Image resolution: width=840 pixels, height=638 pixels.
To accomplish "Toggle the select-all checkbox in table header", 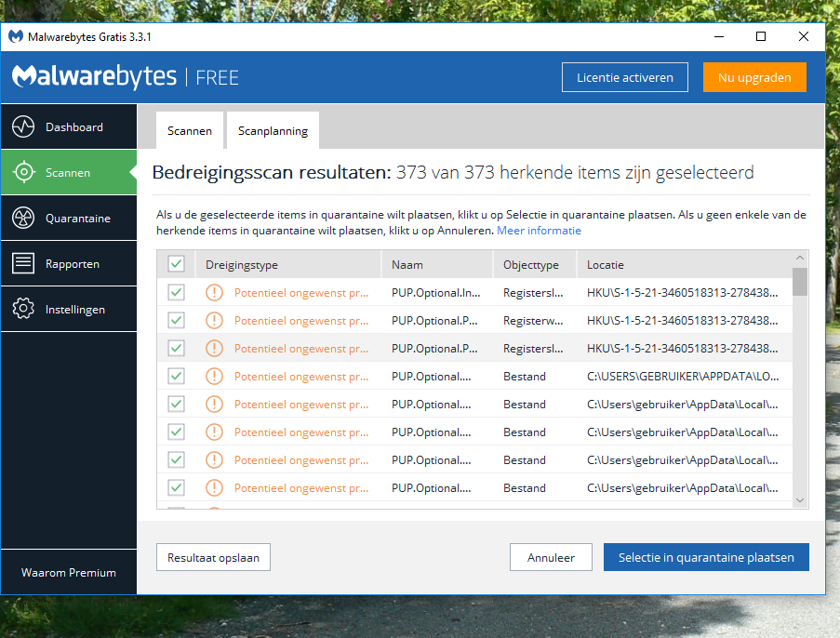I will 176,263.
